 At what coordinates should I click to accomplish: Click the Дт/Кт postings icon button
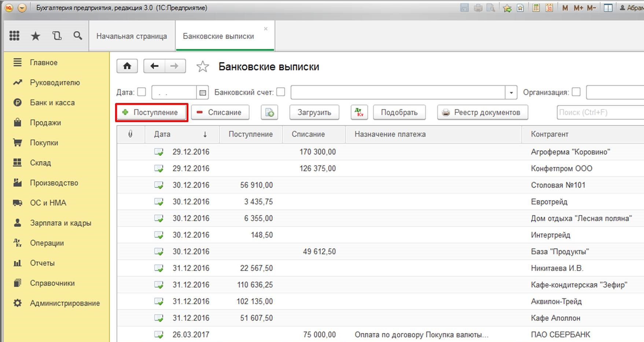click(x=359, y=113)
